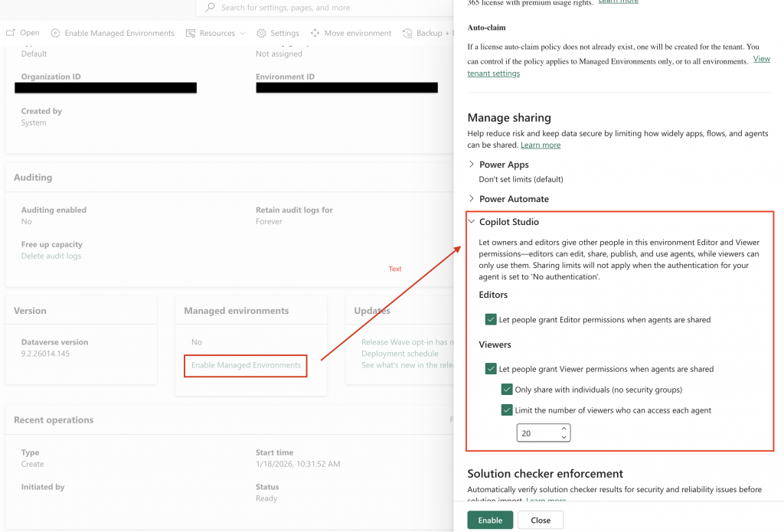Collapse the Copilot Studio section

[x=472, y=222]
